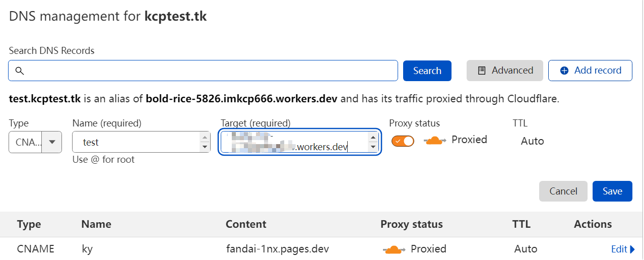Viewport: 644px width, 260px height.
Task: Click the magnifier icon in the search box
Action: (20, 71)
